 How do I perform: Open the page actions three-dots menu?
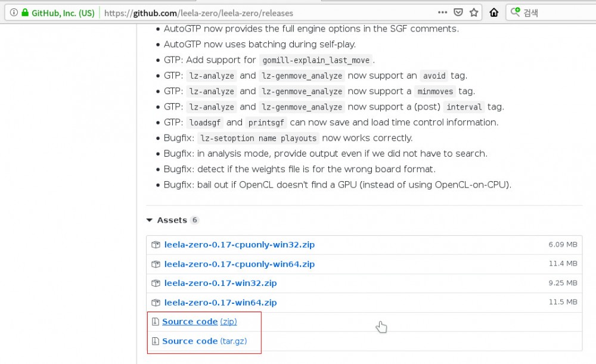[442, 13]
